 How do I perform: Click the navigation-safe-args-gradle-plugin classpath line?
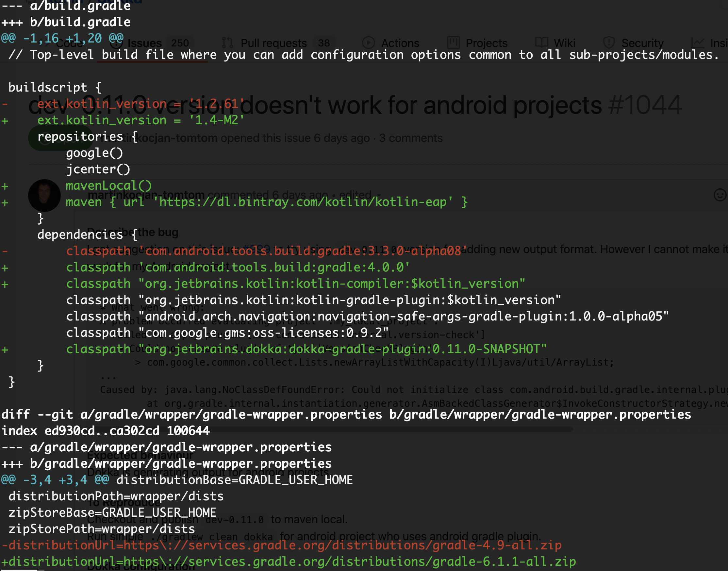click(368, 316)
